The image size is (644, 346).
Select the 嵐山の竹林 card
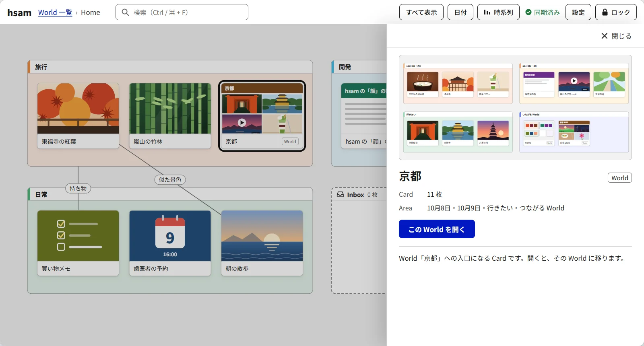(170, 116)
